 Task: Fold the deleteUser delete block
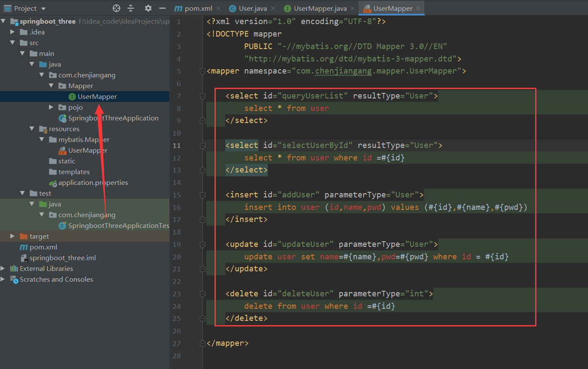coord(202,294)
